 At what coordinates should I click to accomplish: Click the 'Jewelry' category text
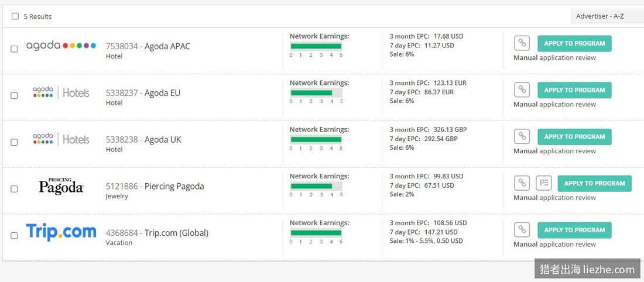(117, 196)
